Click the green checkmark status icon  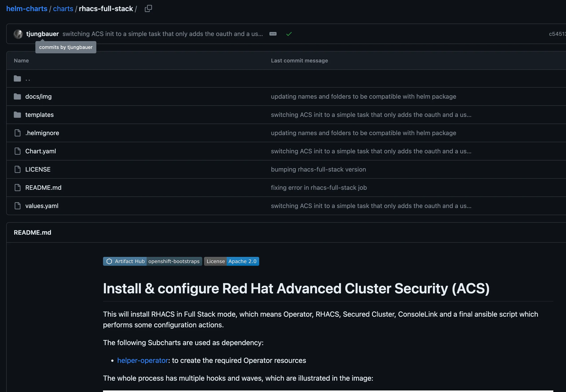(289, 34)
